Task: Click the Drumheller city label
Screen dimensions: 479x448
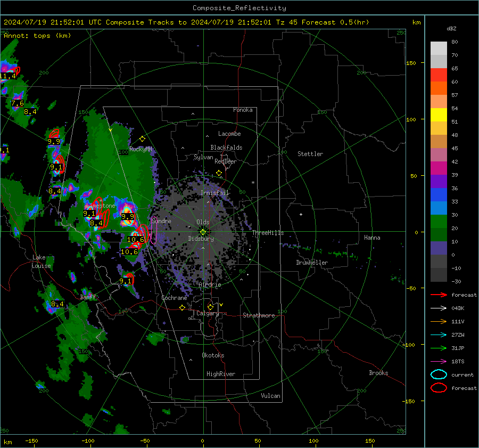Action: click(312, 263)
